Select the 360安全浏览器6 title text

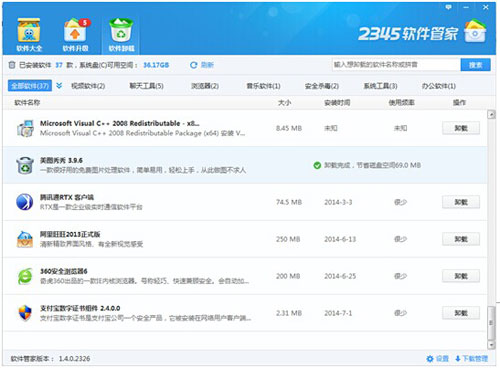pyautogui.click(x=64, y=271)
